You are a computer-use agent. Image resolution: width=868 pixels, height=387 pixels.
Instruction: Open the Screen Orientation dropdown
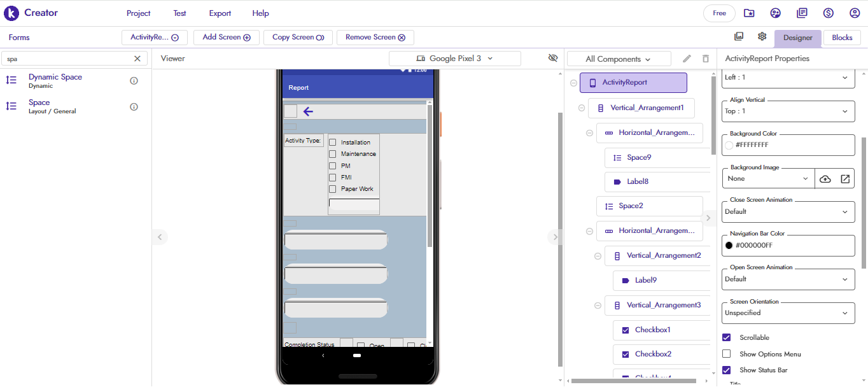coord(788,313)
